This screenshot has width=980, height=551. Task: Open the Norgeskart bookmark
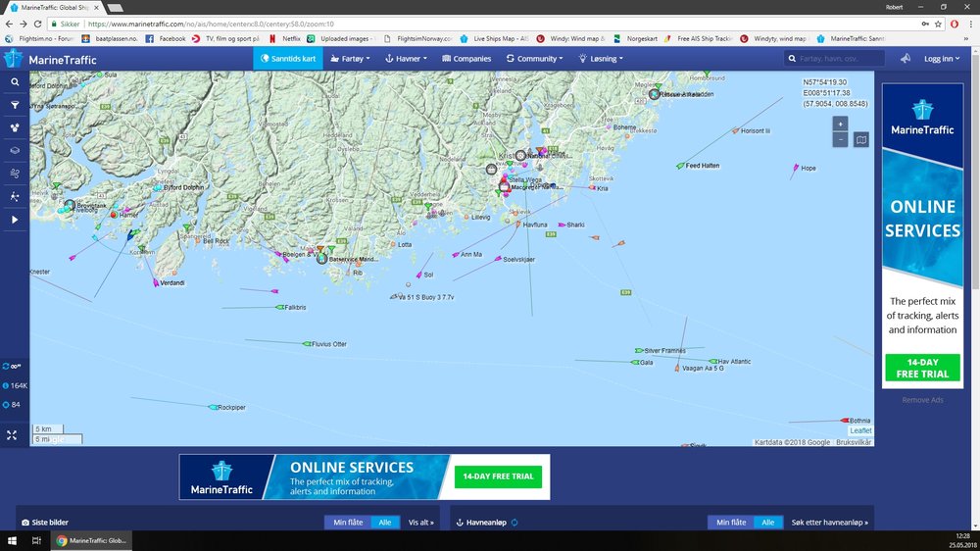coord(635,39)
